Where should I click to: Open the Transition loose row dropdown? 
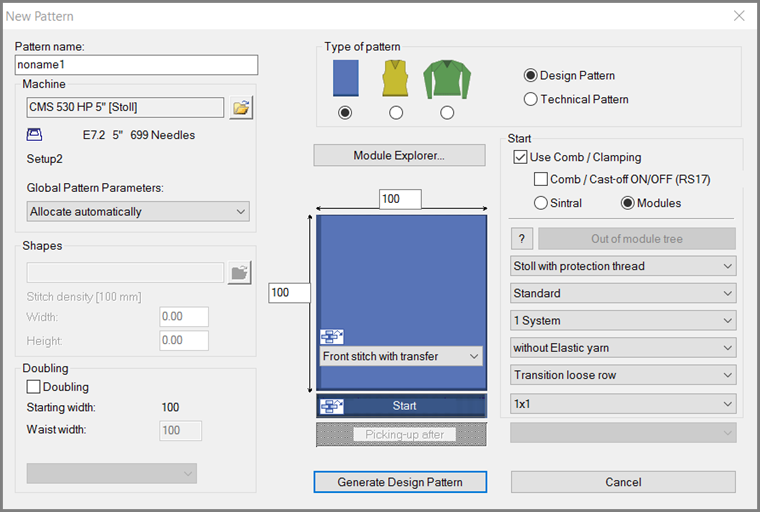click(x=623, y=375)
